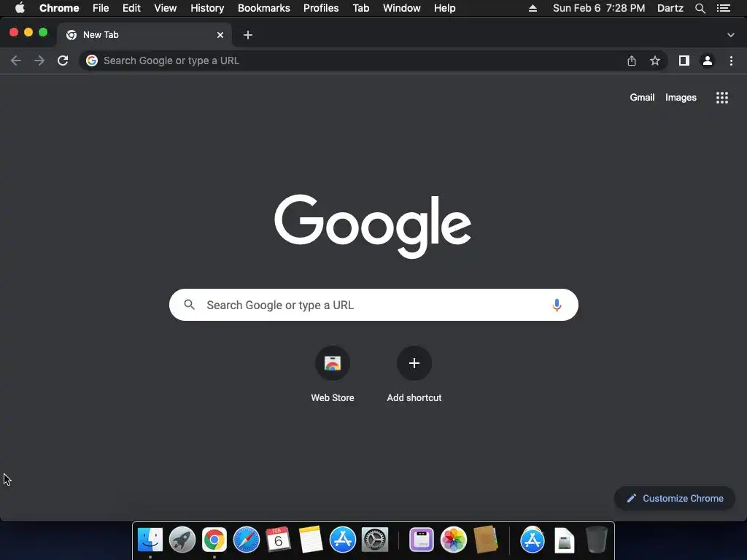Open the Gmail link
The height and width of the screenshot is (560, 747).
[642, 97]
